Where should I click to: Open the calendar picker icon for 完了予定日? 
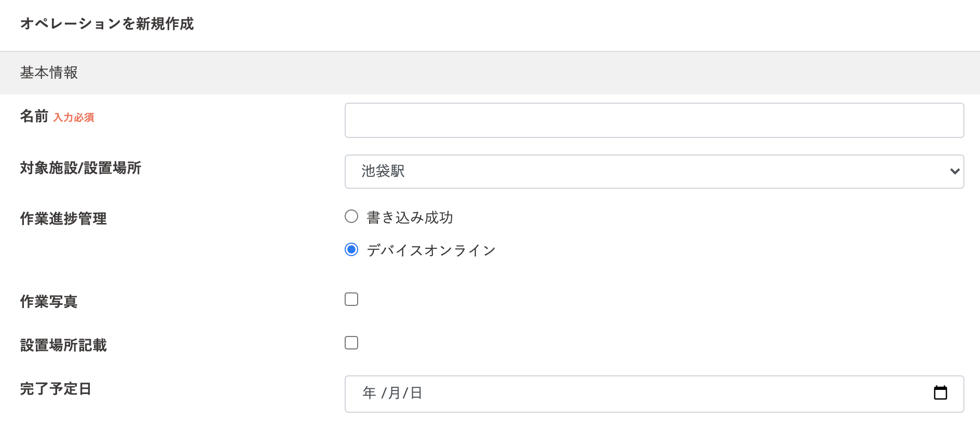pyautogui.click(x=940, y=393)
